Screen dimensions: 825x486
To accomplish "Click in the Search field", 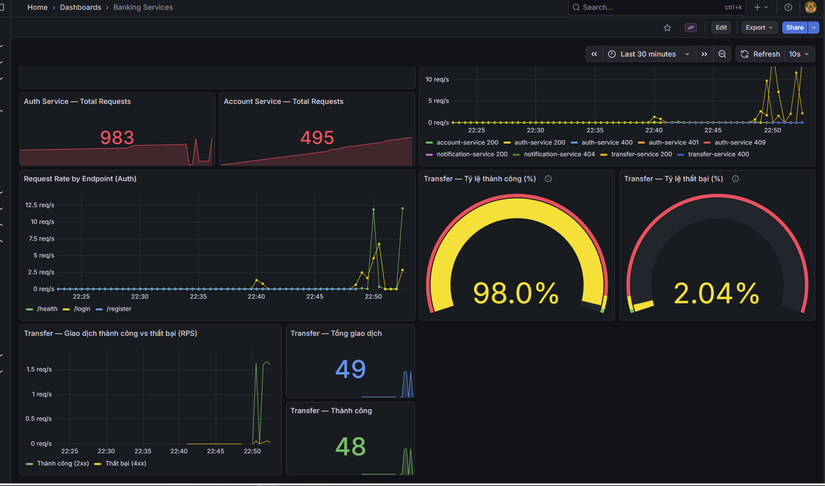I will tap(657, 7).
